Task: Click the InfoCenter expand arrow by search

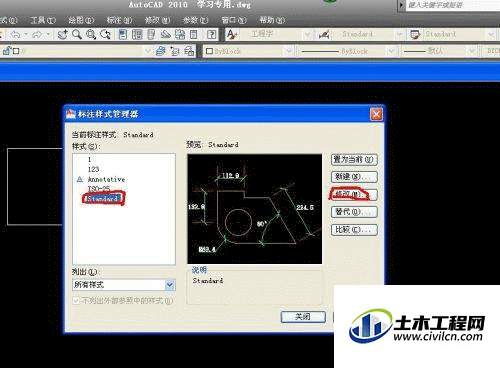Action: [x=401, y=5]
